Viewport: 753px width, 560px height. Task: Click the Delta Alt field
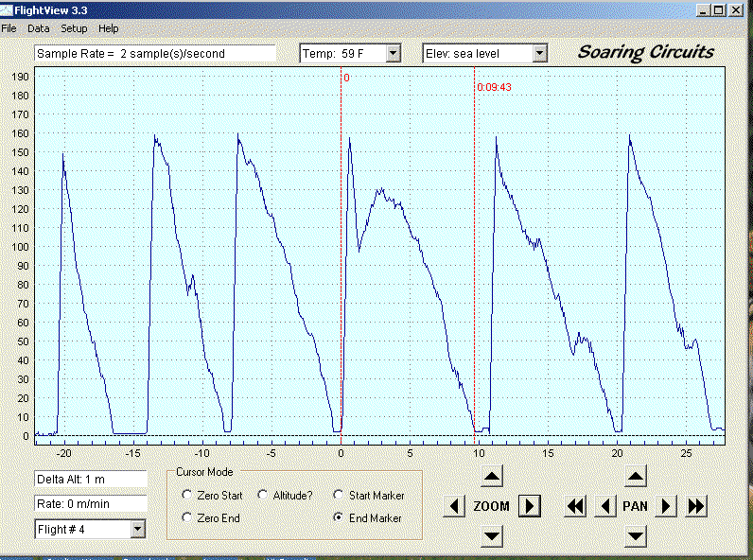point(91,479)
